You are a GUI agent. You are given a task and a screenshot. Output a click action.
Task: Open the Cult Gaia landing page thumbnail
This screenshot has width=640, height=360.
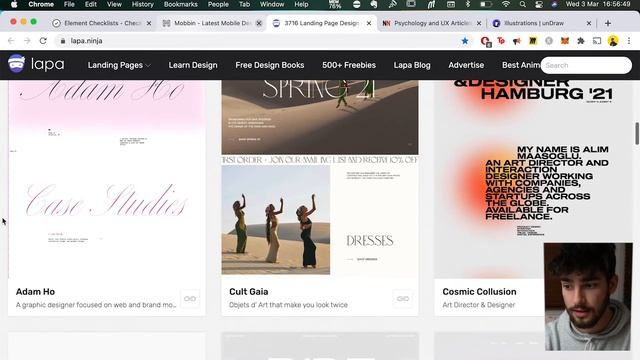[x=320, y=179]
